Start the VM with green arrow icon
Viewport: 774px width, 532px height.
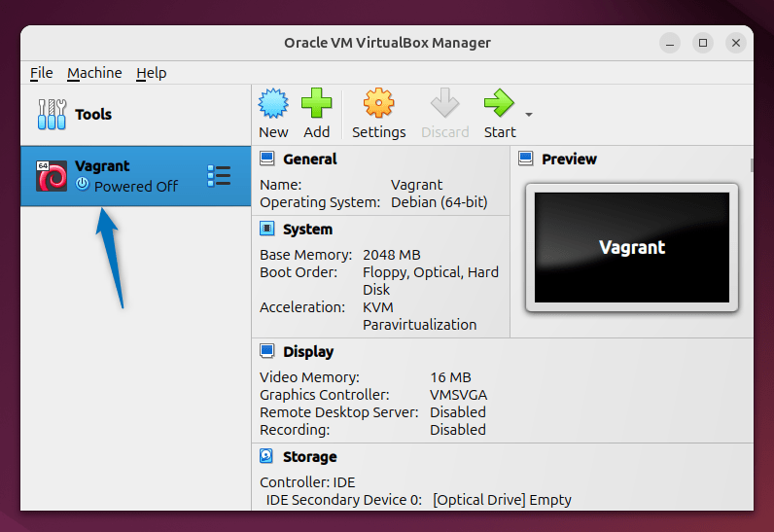click(x=499, y=104)
